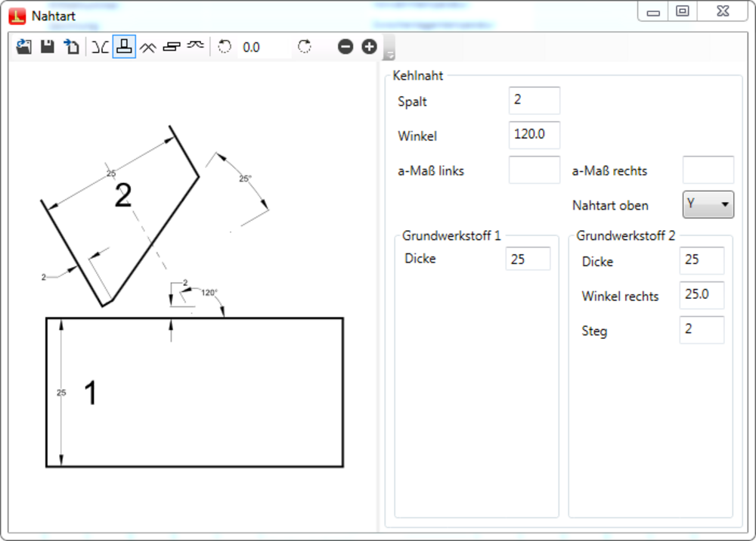Viewport: 756px width, 541px height.
Task: Zoom out using the minus button
Action: (345, 46)
